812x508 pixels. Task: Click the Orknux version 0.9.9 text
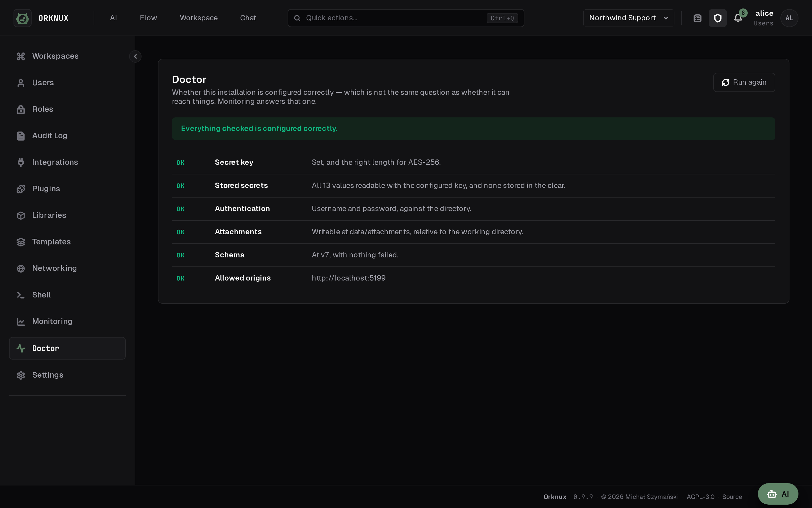pos(583,497)
